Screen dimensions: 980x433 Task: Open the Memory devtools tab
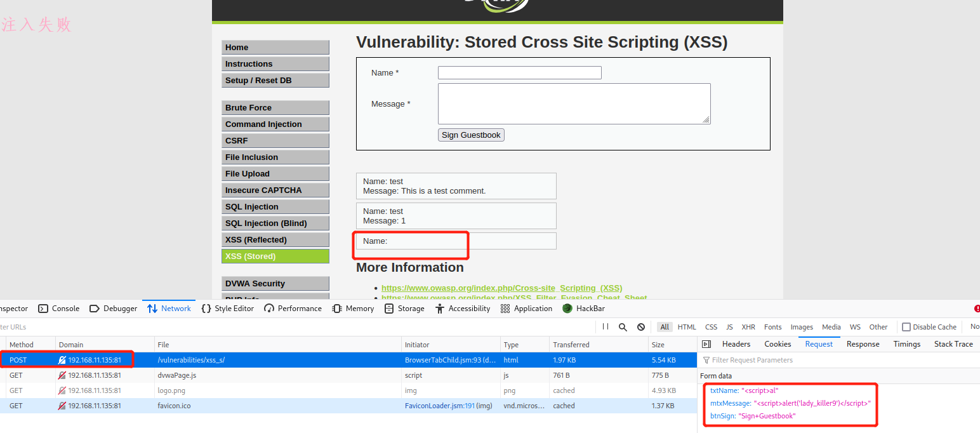pos(353,309)
